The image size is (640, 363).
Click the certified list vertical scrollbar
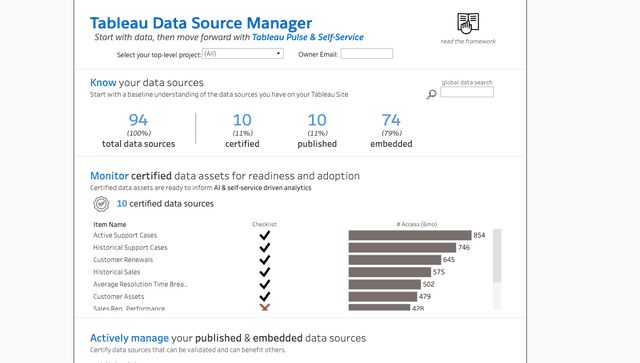[497, 269]
